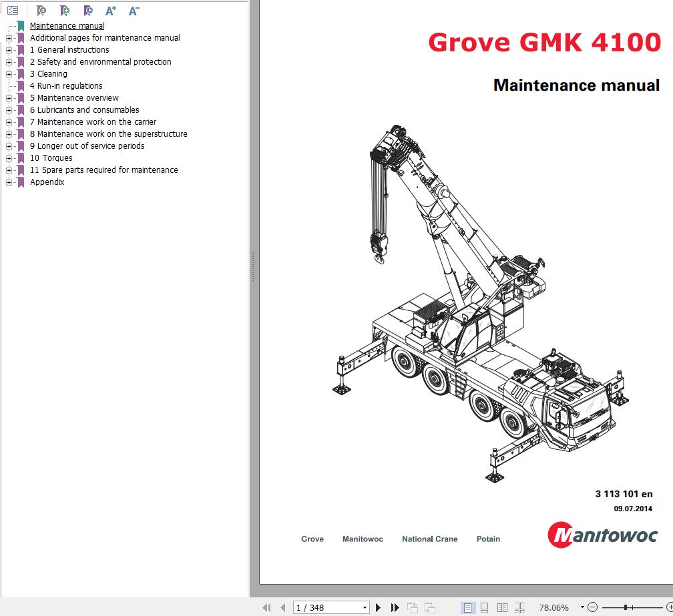
Task: Click the zoom in plus button
Action: click(670, 607)
